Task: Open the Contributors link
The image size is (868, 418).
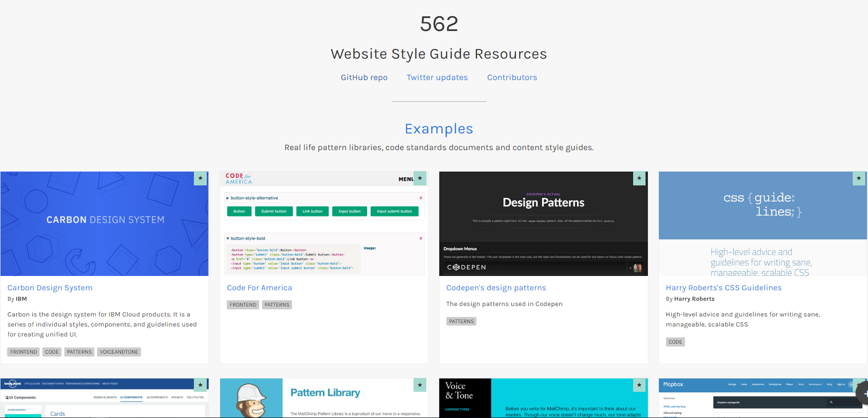Action: pyautogui.click(x=512, y=77)
